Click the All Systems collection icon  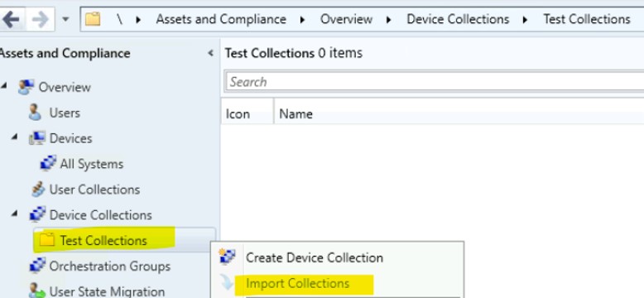48,163
